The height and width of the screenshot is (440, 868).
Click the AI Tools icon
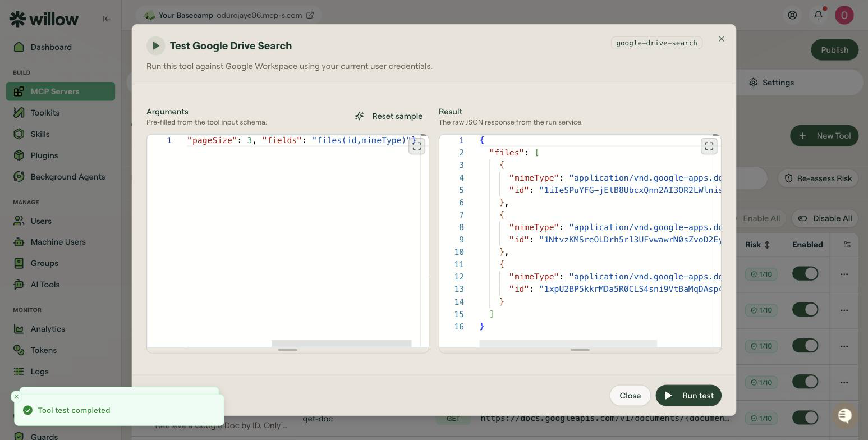click(x=19, y=285)
